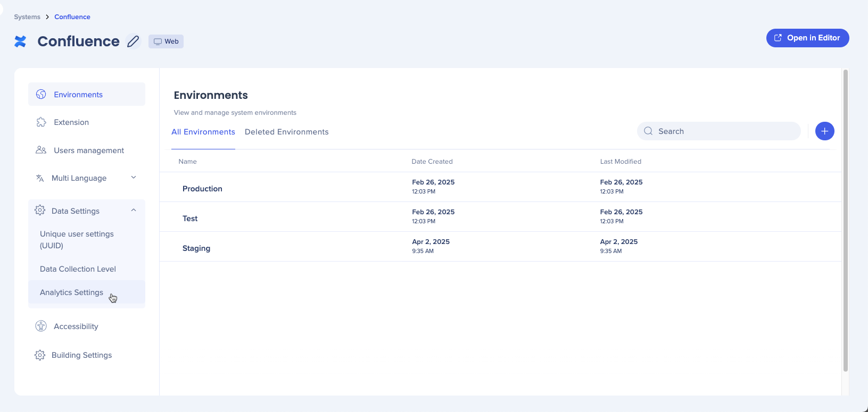Image resolution: width=868 pixels, height=412 pixels.
Task: Go to Systems breadcrumb link
Action: [x=27, y=17]
